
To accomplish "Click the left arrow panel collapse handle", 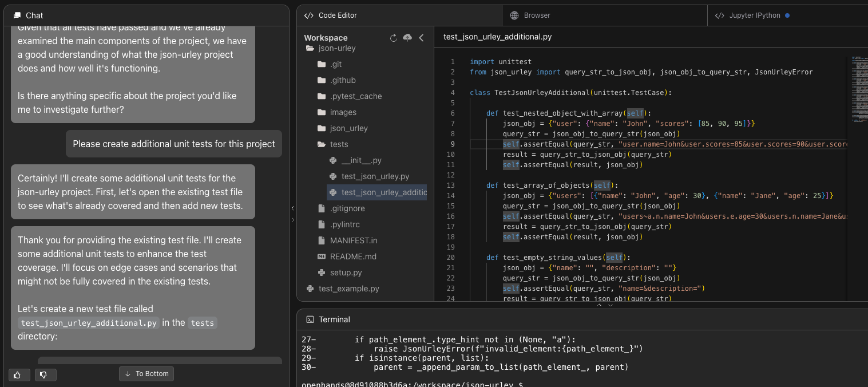I will (x=293, y=208).
